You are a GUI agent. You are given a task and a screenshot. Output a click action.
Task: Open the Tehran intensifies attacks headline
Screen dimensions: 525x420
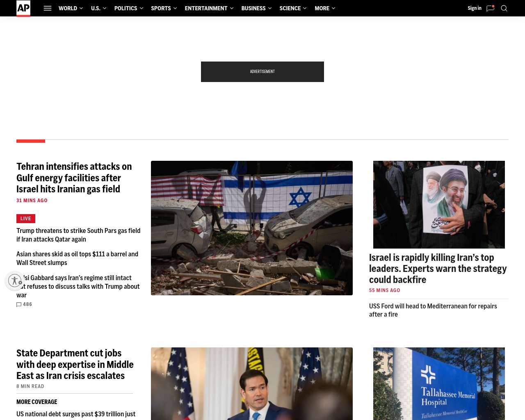click(x=74, y=178)
